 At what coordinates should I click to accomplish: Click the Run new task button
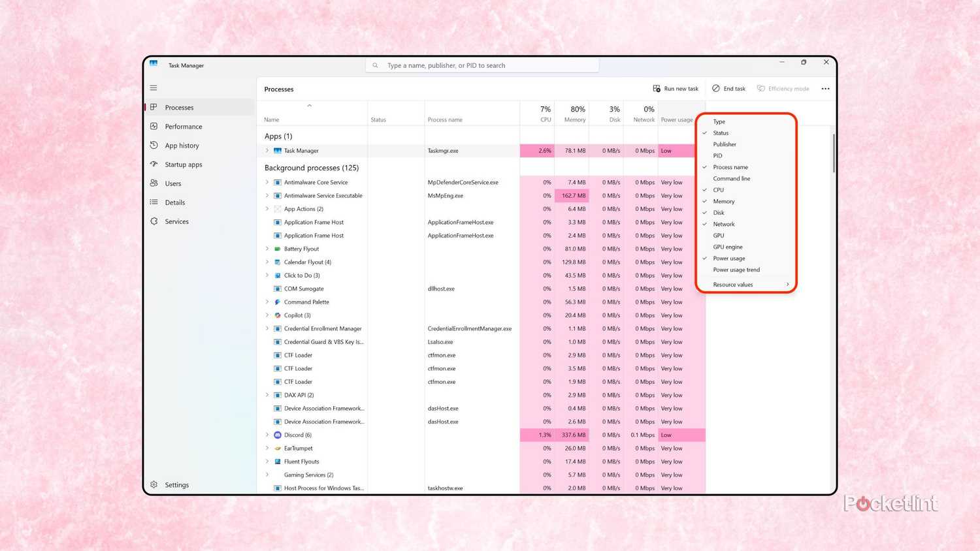pyautogui.click(x=676, y=89)
